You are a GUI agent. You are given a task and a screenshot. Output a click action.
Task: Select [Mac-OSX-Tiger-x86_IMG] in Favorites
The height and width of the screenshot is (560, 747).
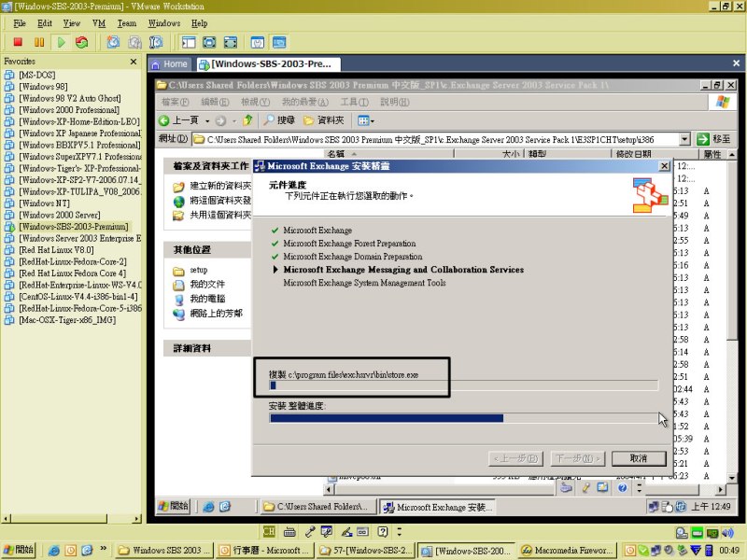click(67, 320)
